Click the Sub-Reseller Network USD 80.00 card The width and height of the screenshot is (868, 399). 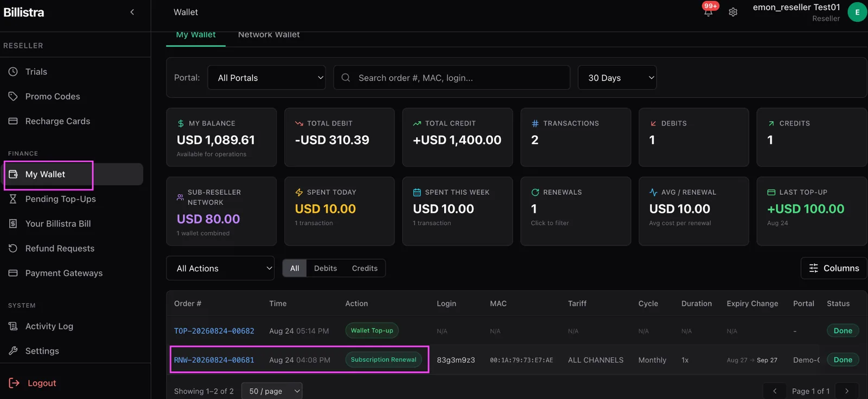221,211
